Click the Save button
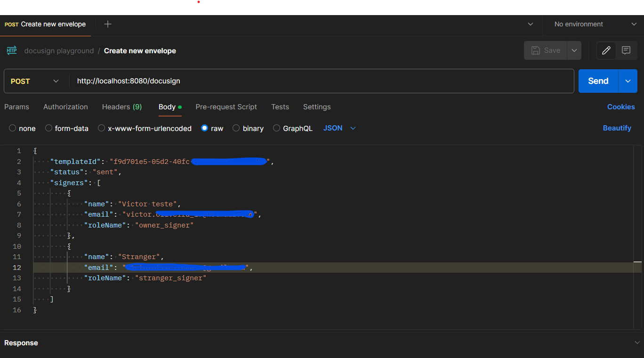 (x=546, y=50)
